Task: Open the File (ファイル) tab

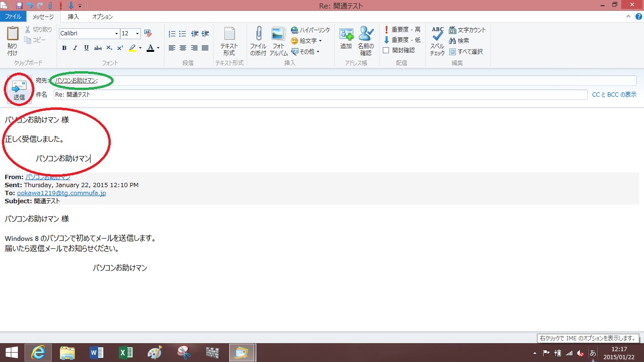Action: [13, 16]
